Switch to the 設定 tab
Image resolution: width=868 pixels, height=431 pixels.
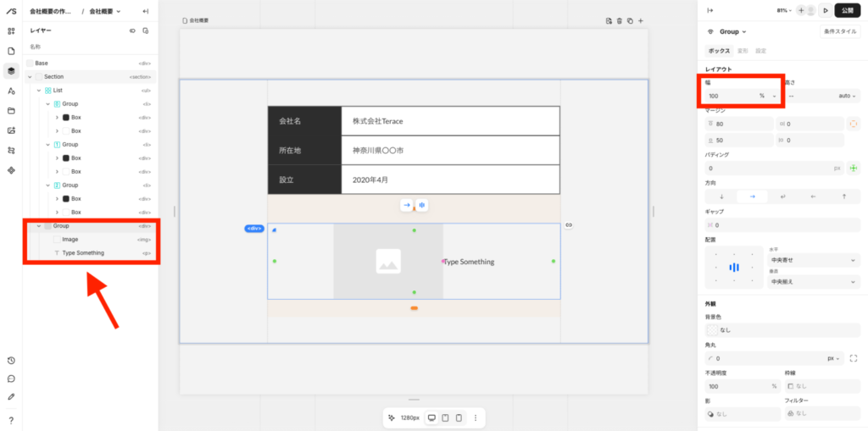click(x=761, y=51)
